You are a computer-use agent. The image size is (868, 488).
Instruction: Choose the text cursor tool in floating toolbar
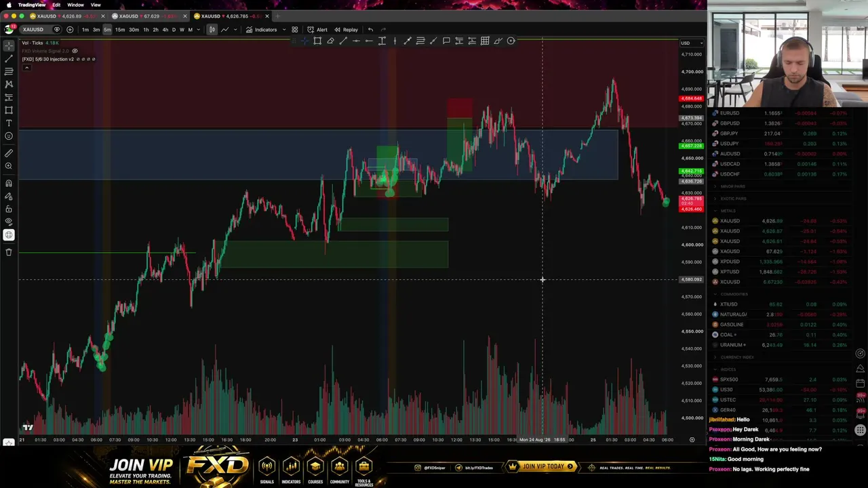382,41
